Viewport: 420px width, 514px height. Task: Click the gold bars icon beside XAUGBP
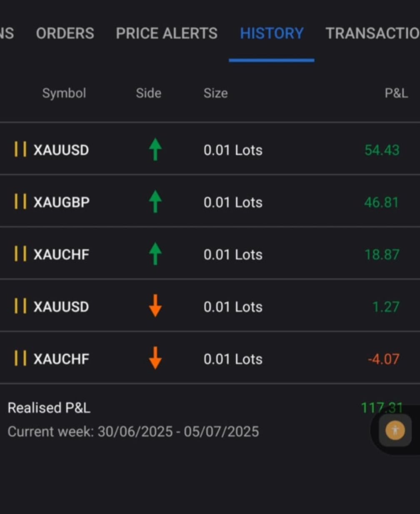[20, 202]
